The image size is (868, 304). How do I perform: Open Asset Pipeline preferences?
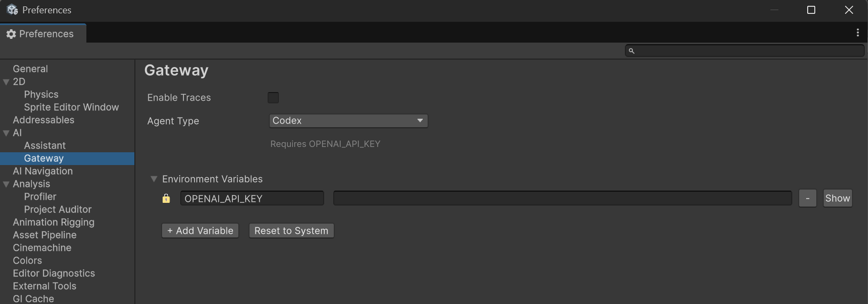45,235
